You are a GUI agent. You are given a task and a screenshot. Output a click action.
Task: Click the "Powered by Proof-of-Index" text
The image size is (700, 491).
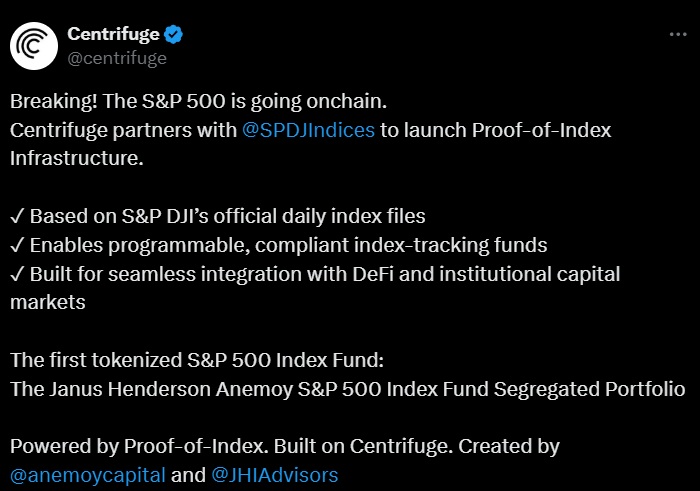point(139,446)
